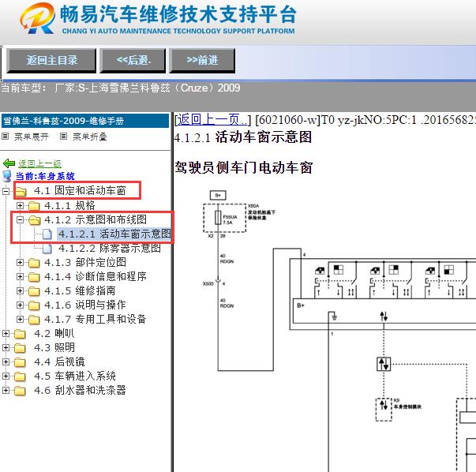Screen dimensions: 476x472
Task: Click folder icon of 4.1.3 部件定位图
Action: pyautogui.click(x=34, y=263)
